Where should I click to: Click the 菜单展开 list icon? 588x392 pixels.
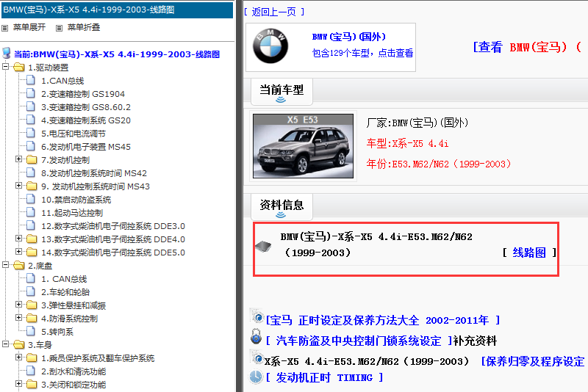pos(5,28)
